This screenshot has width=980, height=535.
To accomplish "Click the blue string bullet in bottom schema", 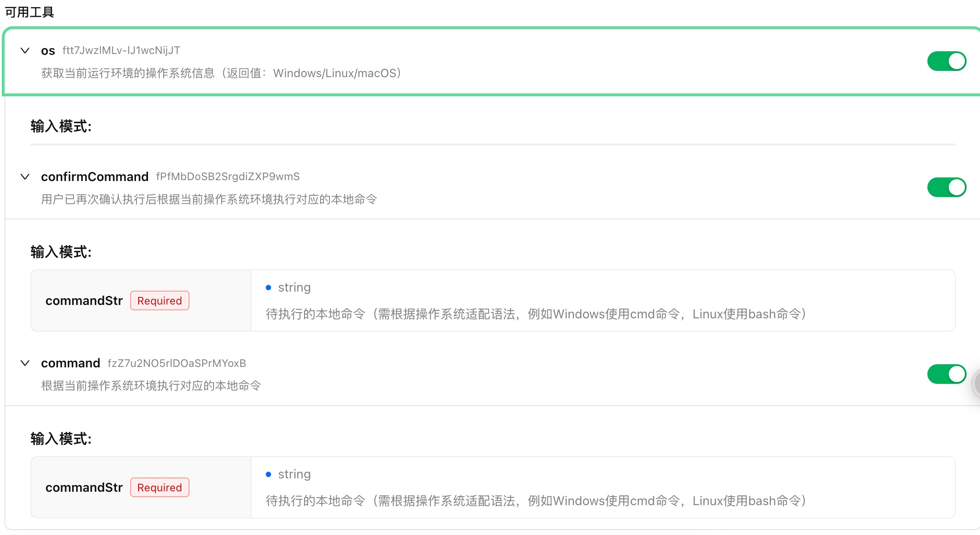I will 268,474.
